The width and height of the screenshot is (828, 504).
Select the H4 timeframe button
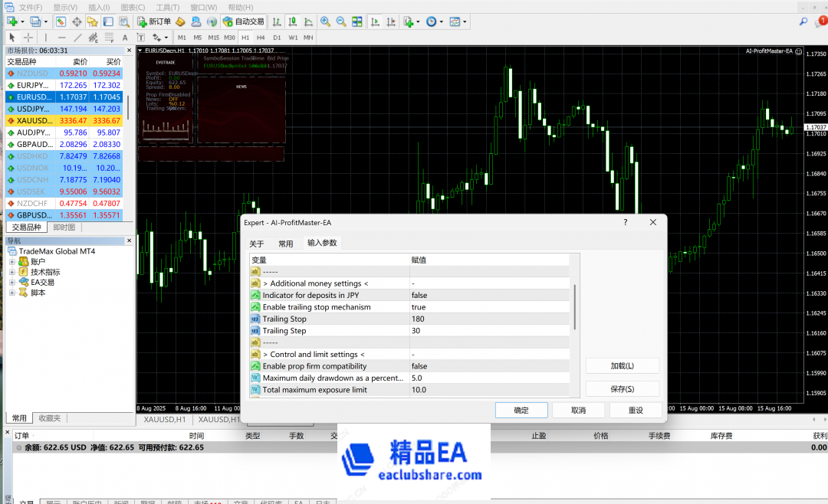click(x=261, y=37)
